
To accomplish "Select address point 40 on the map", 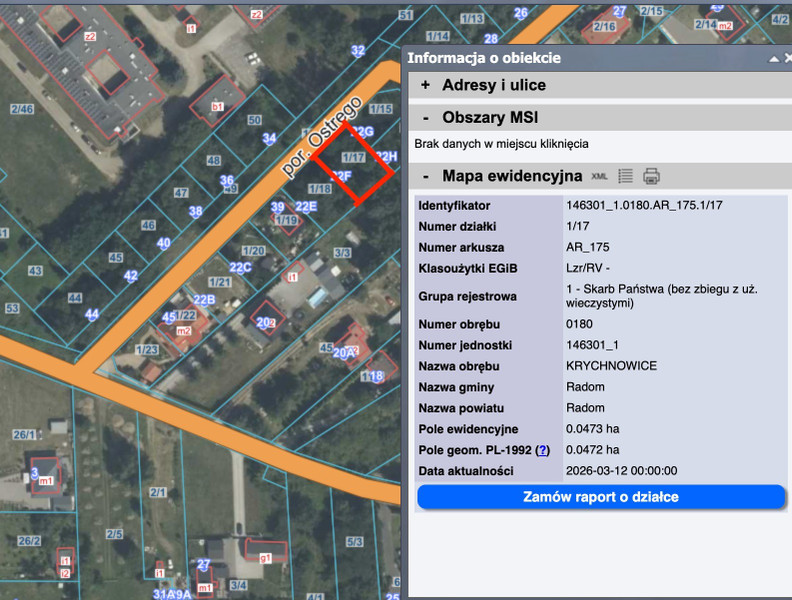I will click(x=163, y=243).
